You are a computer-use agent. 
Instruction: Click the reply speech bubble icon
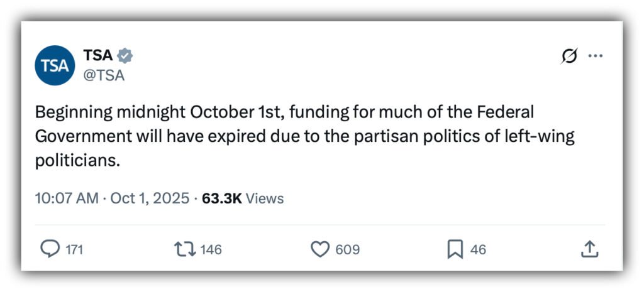point(50,249)
